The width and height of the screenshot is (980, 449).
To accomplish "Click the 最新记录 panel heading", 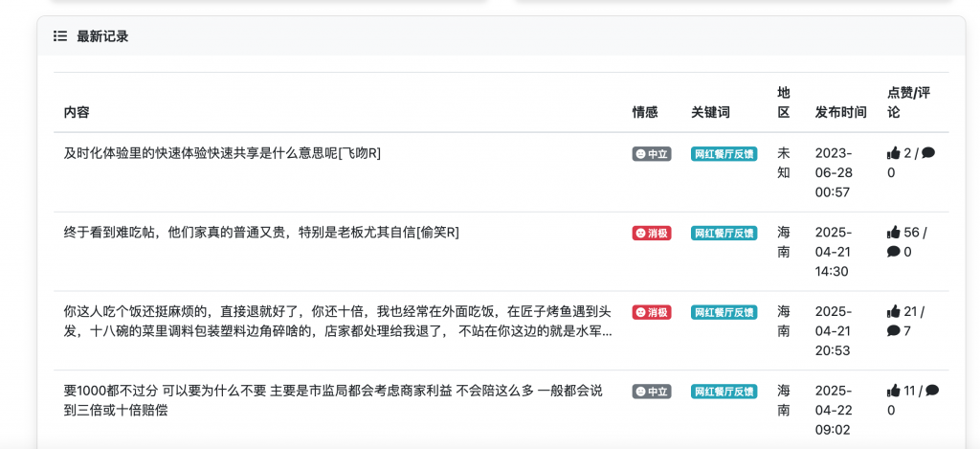I will (102, 36).
